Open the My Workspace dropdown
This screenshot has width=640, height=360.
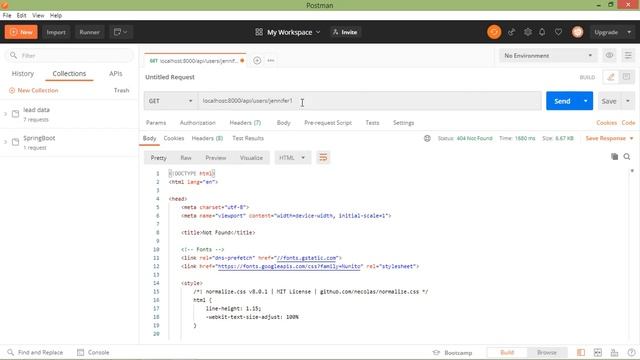pyautogui.click(x=288, y=32)
